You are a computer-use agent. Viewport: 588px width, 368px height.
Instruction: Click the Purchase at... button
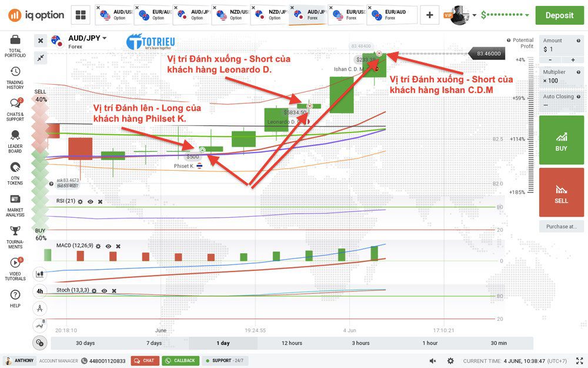tap(562, 227)
